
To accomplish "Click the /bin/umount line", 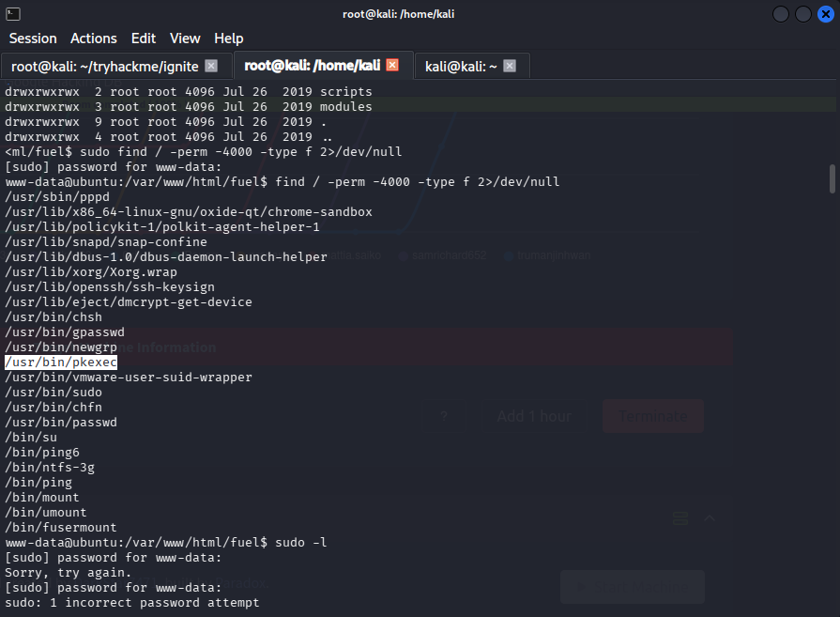I will pyautogui.click(x=46, y=513).
